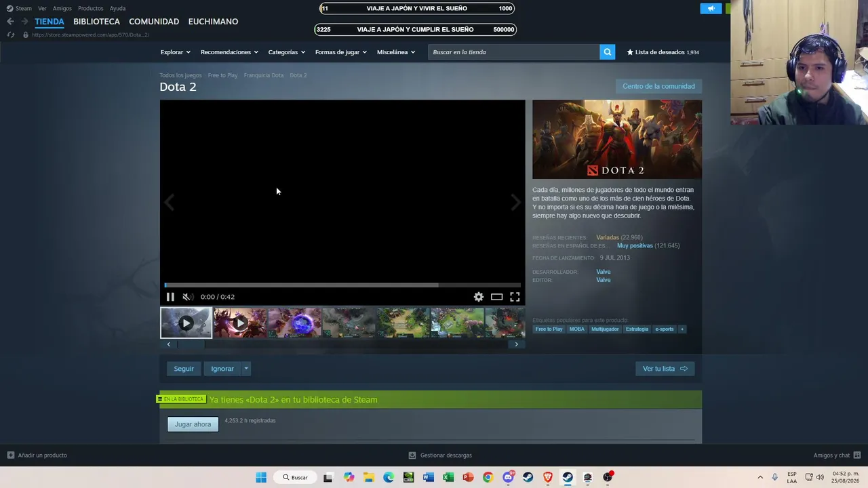Switch to the TIENDA tab
868x488 pixels.
point(50,22)
